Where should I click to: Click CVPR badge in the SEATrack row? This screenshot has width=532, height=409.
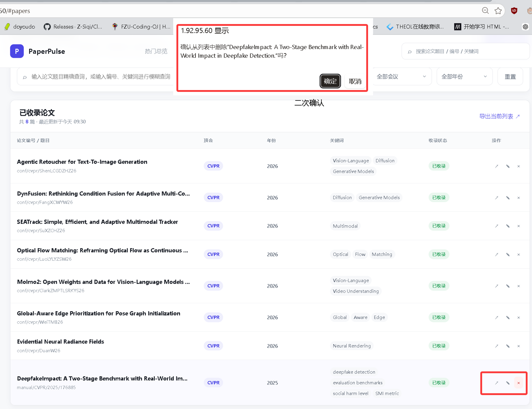(x=213, y=226)
